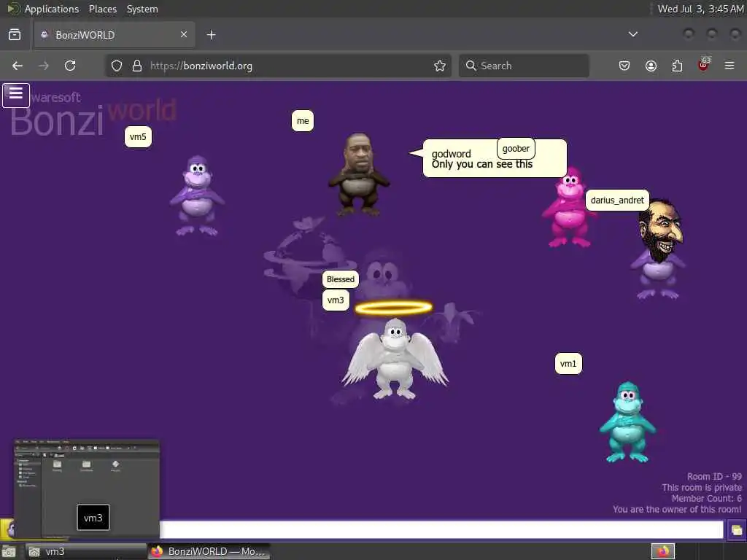Open the extensions puzzle piece
Viewport: 747px width, 560px height.
pyautogui.click(x=677, y=66)
